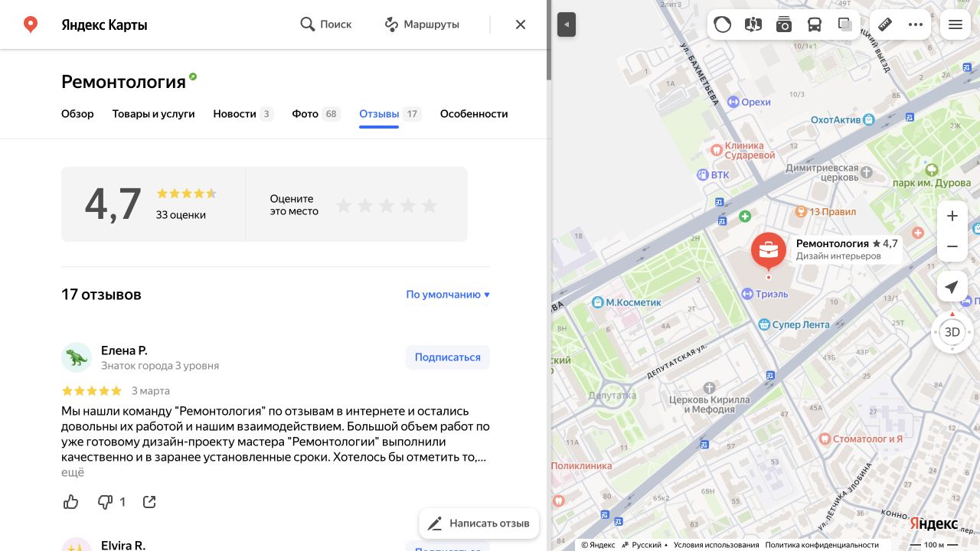
Task: Open Елена Р.'s dinosaur avatar
Action: (x=77, y=357)
